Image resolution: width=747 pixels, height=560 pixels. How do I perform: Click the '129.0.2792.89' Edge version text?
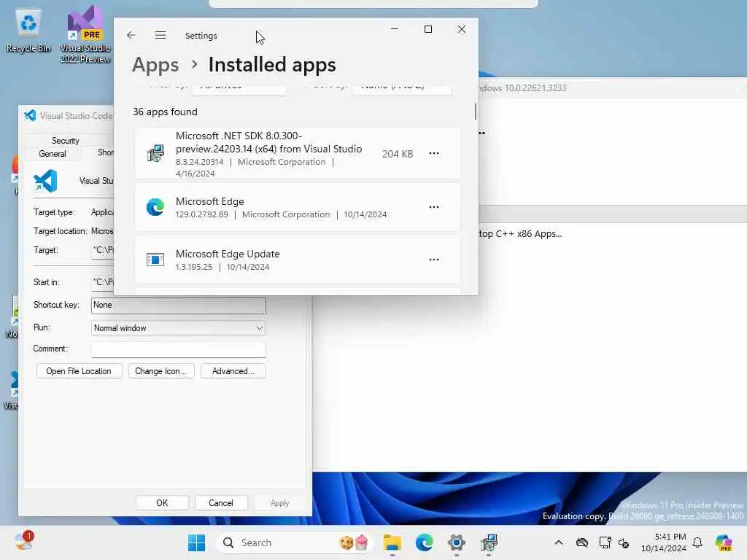click(201, 214)
